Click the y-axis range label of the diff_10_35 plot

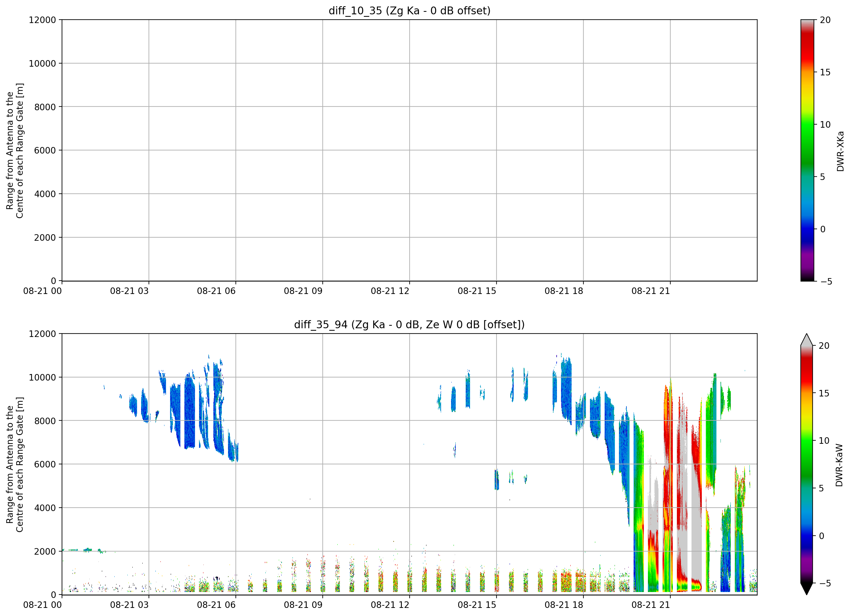pyautogui.click(x=15, y=150)
